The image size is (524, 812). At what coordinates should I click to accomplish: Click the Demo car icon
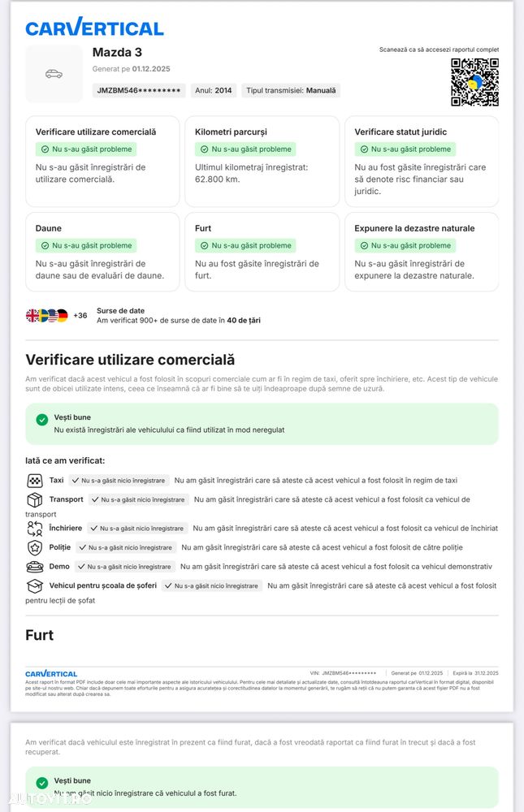(34, 567)
